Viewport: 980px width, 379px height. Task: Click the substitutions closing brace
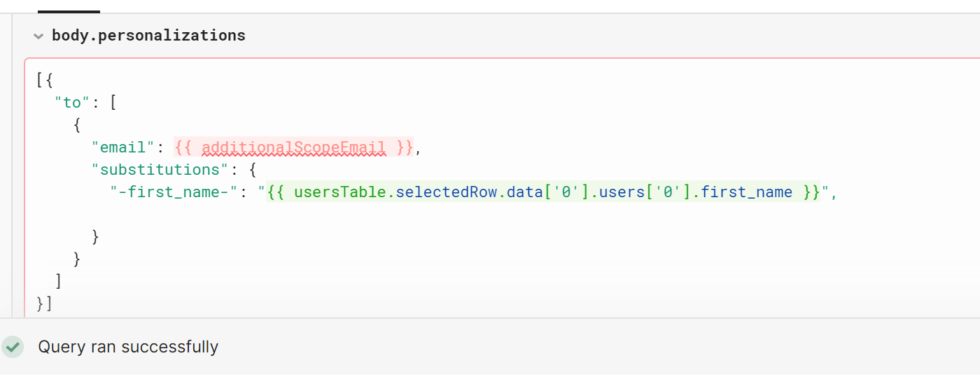tap(95, 237)
